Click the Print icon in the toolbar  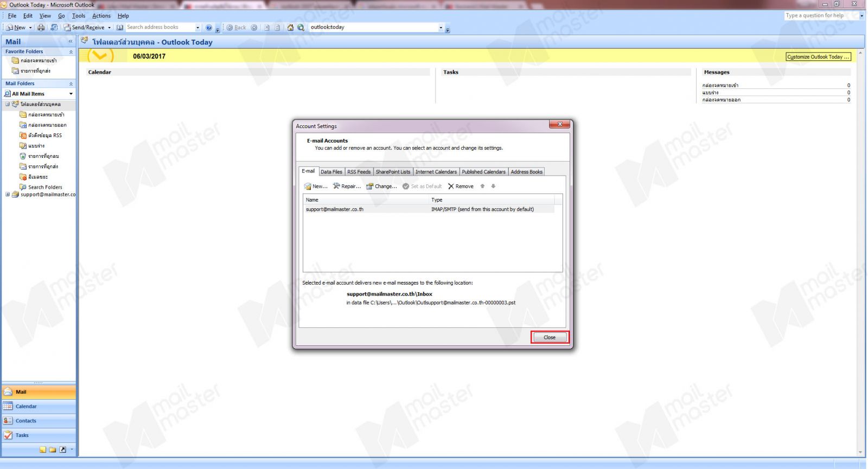tap(41, 27)
